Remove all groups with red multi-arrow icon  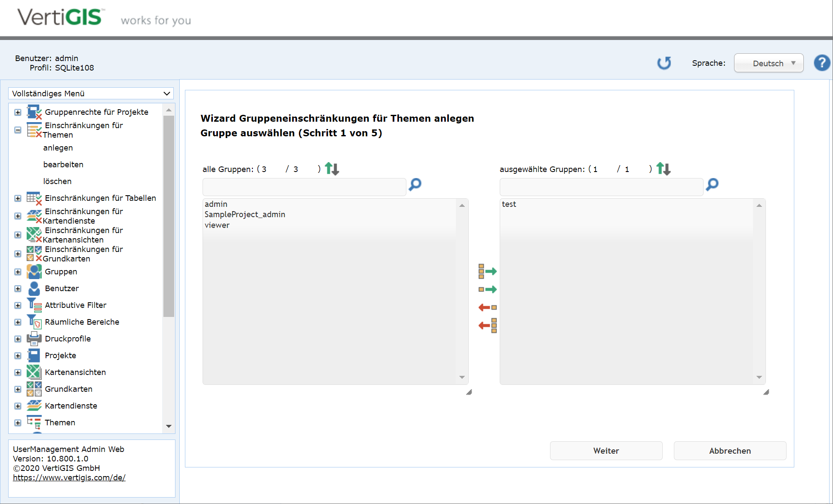click(x=487, y=326)
